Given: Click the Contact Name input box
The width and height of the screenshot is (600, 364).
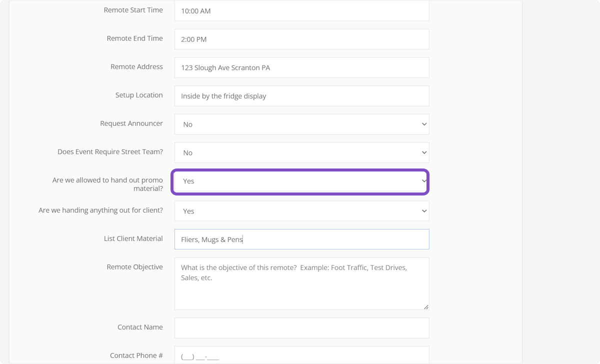Looking at the screenshot, I should coord(301,328).
